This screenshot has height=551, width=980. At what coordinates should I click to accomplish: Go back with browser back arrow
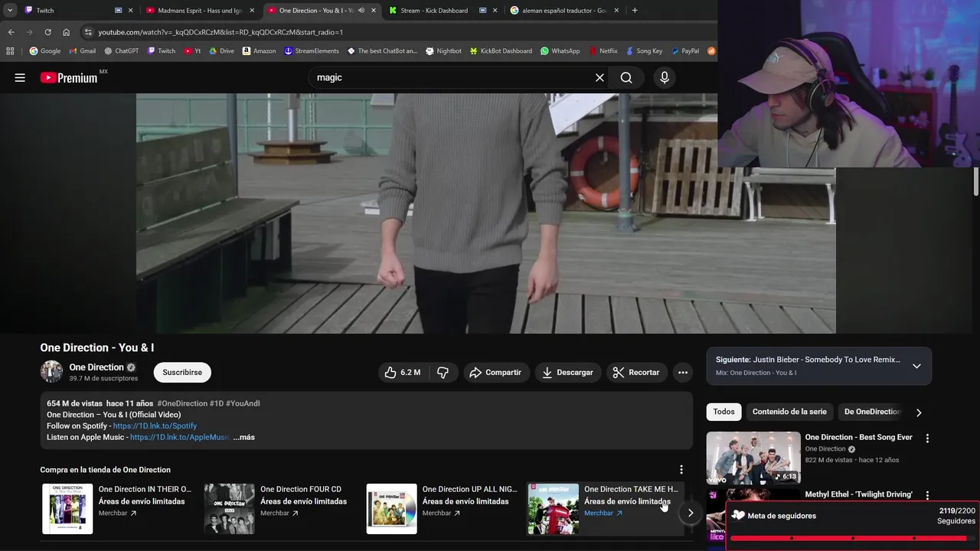click(x=11, y=32)
